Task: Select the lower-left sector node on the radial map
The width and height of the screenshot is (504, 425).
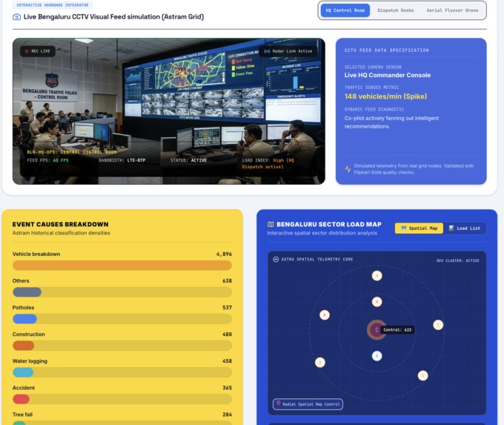Action: pyautogui.click(x=320, y=363)
